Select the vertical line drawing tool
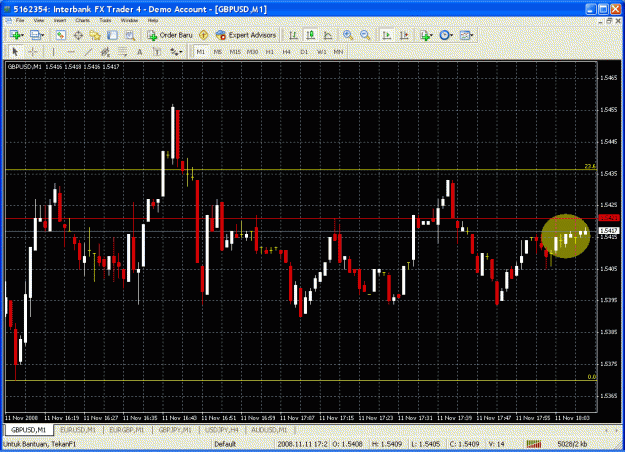 click(53, 52)
